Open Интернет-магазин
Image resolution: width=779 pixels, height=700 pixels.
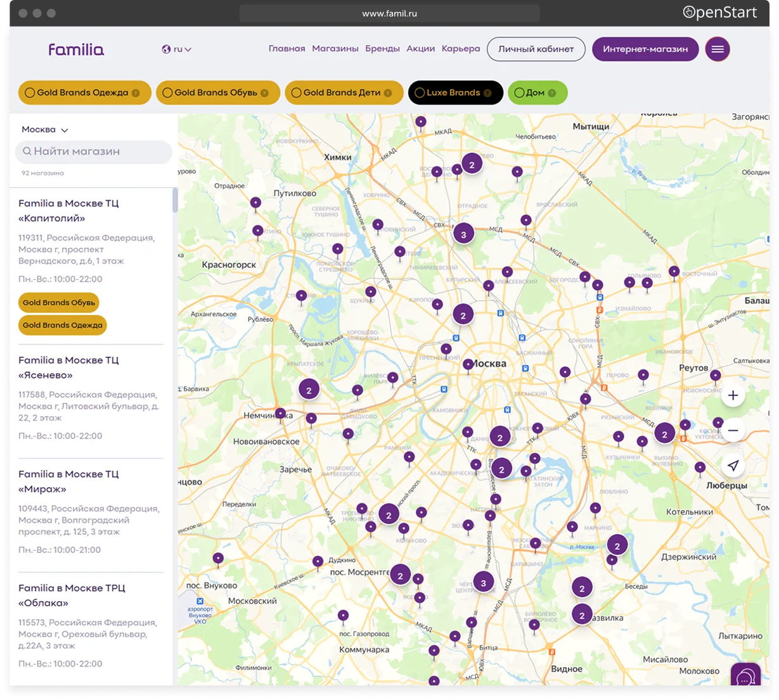(645, 49)
